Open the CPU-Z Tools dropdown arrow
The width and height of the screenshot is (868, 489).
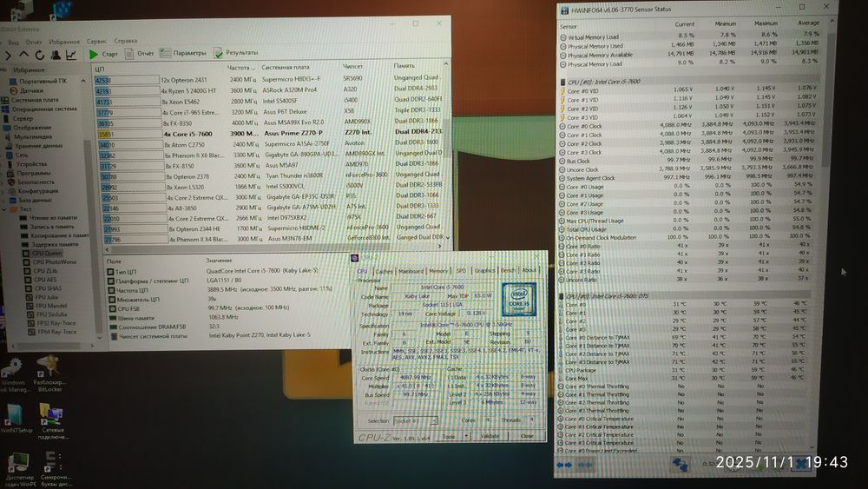pos(466,436)
